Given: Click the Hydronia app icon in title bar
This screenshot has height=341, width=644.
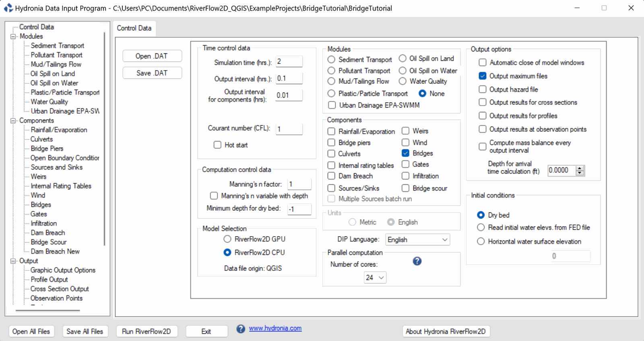Looking at the screenshot, I should coord(8,8).
